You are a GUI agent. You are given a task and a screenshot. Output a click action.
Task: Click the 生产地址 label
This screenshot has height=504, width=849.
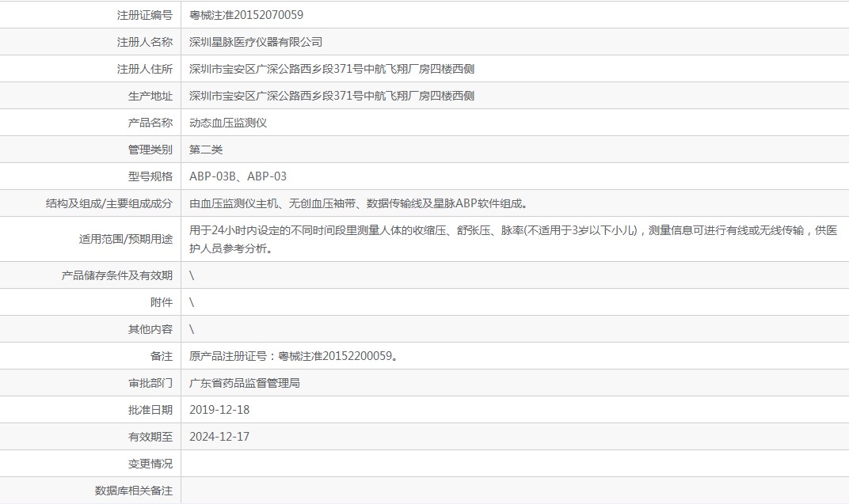coord(150,97)
